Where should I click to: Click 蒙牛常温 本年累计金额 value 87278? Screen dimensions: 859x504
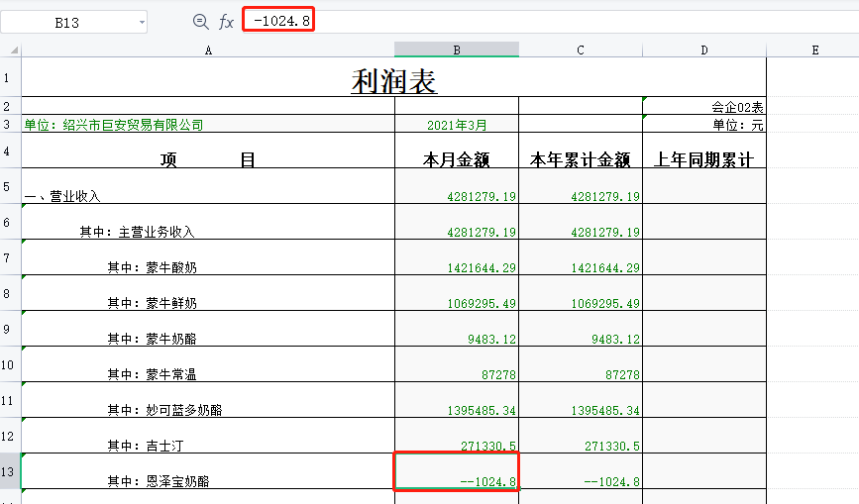pyautogui.click(x=581, y=364)
